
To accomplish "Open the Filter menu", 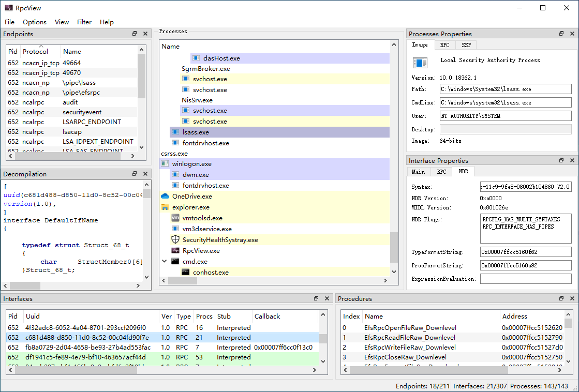I will pyautogui.click(x=84, y=22).
